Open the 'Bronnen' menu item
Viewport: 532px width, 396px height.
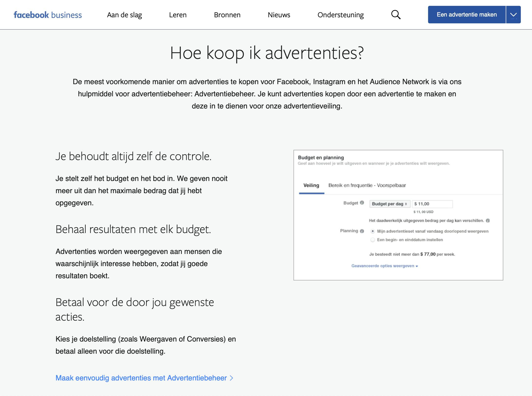pos(227,15)
